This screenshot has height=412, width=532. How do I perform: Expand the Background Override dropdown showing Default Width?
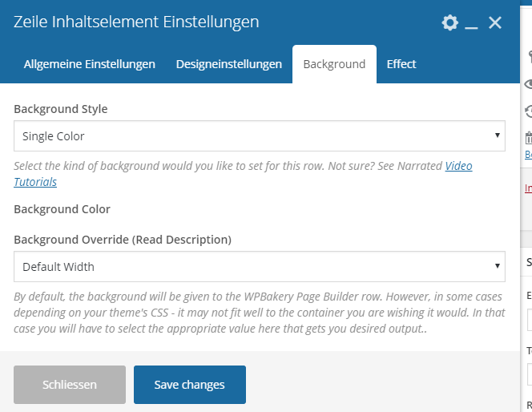point(260,266)
